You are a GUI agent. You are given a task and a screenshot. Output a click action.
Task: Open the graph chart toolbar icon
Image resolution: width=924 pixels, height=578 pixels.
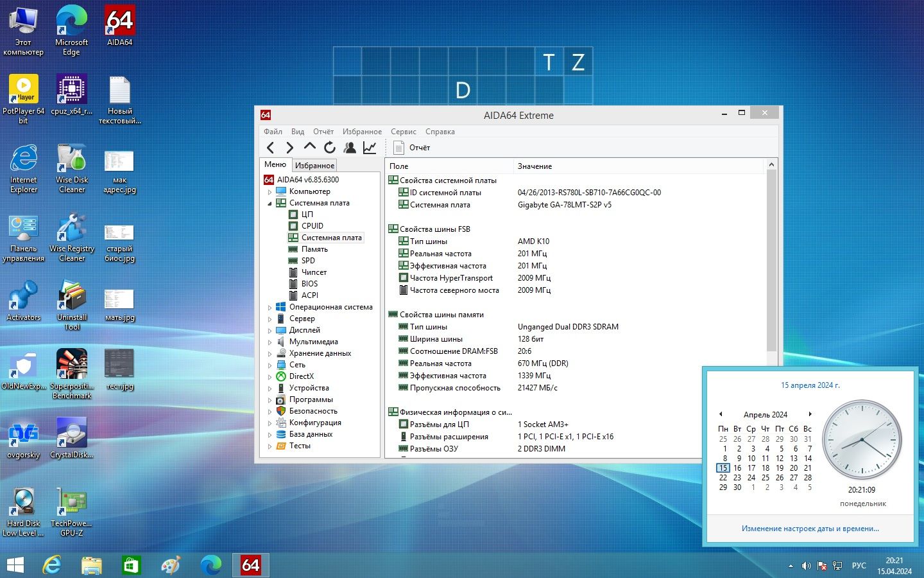pos(370,148)
